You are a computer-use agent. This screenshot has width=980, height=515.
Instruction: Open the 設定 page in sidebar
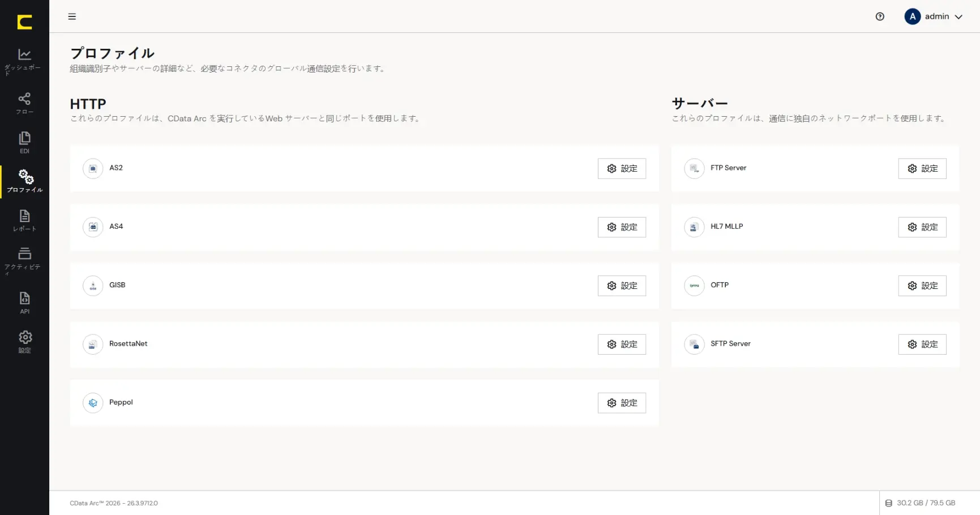pos(24,342)
